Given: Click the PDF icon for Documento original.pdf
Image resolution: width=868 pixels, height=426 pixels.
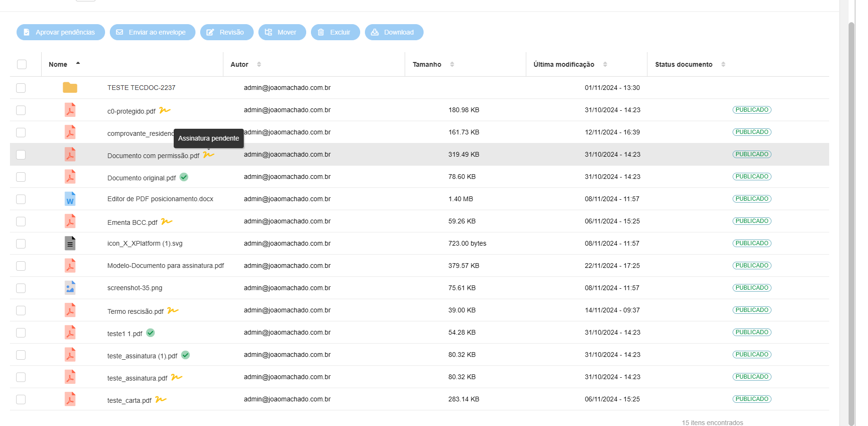Looking at the screenshot, I should (70, 177).
